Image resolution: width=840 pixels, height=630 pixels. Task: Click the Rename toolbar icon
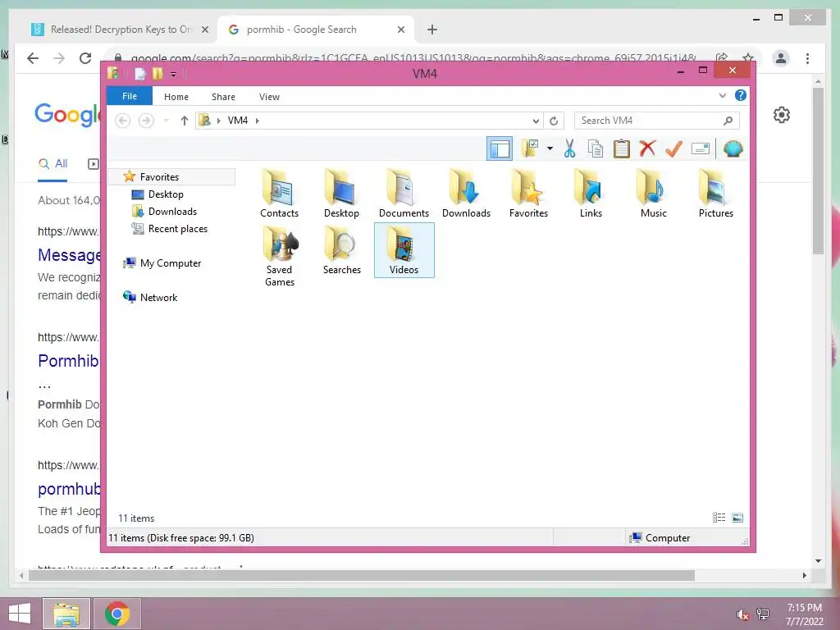[x=701, y=148]
